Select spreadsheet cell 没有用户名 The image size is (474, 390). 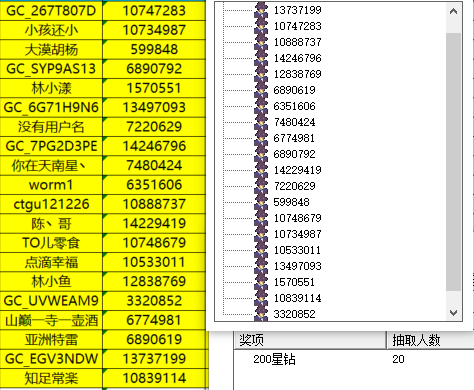coord(51,127)
